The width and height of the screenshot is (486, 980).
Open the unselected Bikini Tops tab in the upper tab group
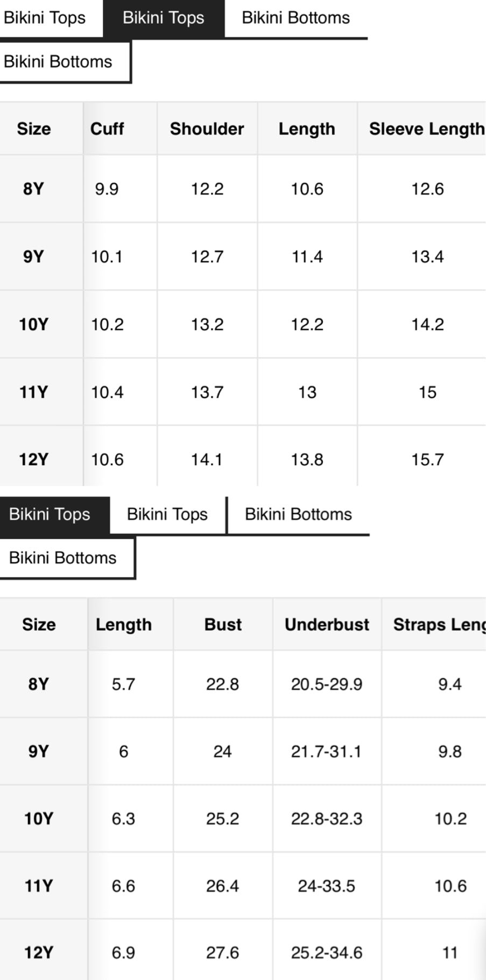pyautogui.click(x=45, y=18)
